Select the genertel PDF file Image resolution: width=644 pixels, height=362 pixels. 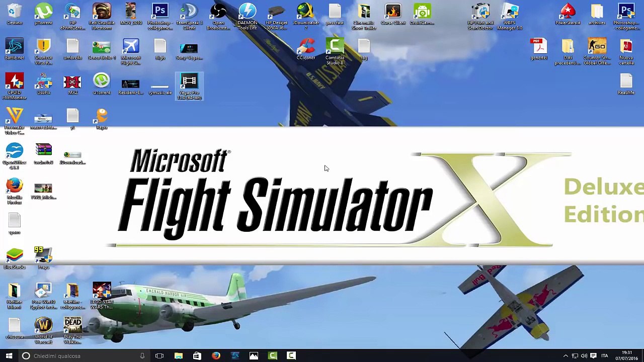tap(539, 49)
